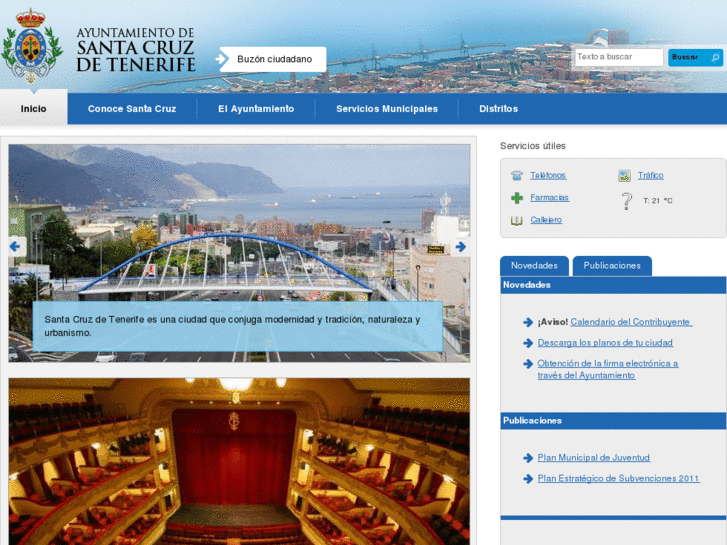Open Plan Municipal de Juventud link

(593, 458)
